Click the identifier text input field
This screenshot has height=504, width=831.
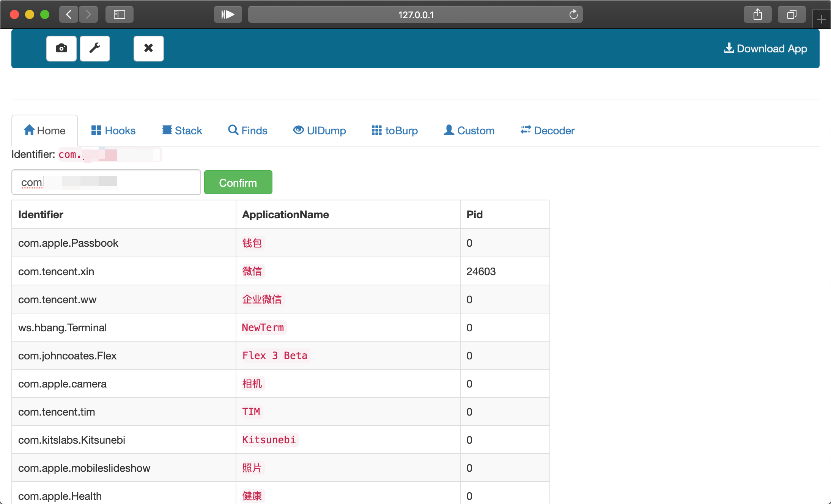pyautogui.click(x=106, y=182)
